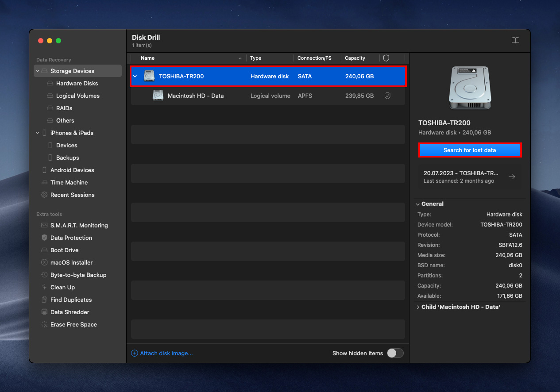Screen dimensions: 560x392
Task: Click the iPhones & iPads phone icon
Action: 44,133
